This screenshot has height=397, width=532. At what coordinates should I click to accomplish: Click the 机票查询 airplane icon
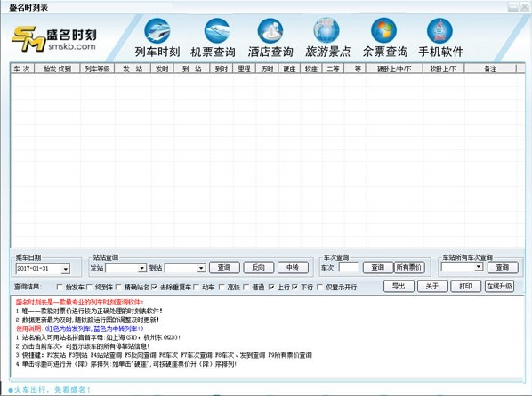pyautogui.click(x=217, y=31)
